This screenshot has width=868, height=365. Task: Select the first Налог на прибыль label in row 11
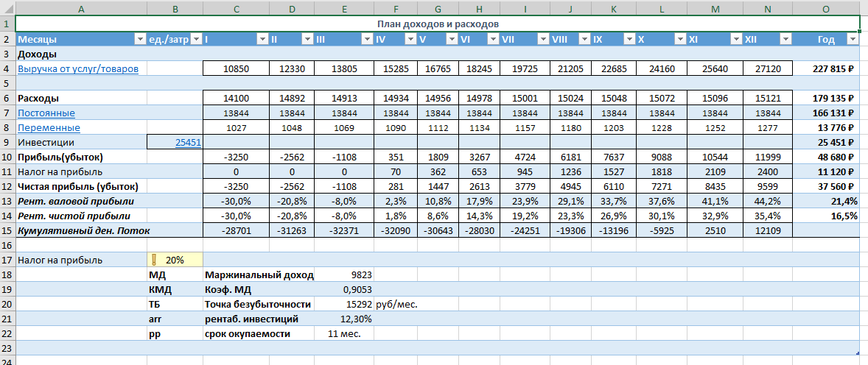tap(81, 171)
